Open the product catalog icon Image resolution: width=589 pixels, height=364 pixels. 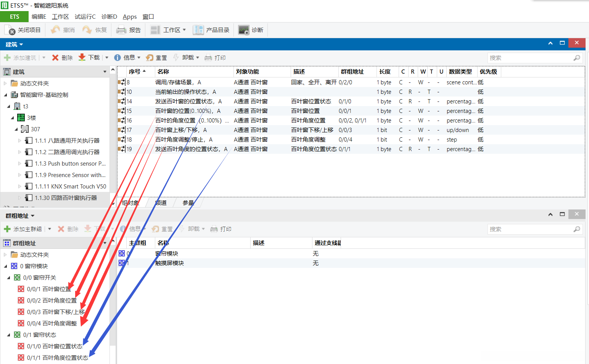[198, 30]
